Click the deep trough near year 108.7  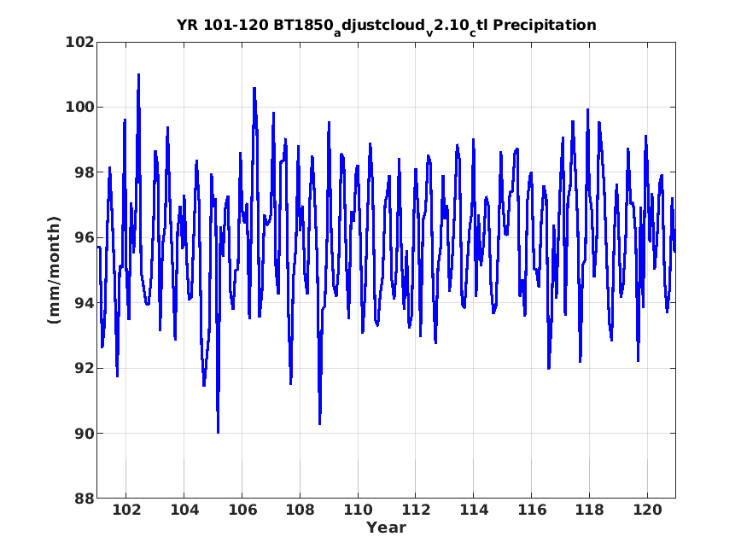point(319,423)
